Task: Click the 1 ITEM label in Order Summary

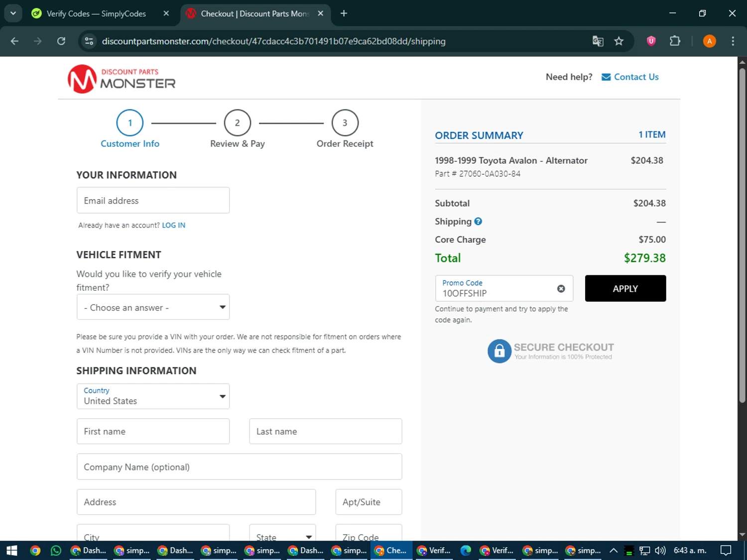Action: [652, 134]
